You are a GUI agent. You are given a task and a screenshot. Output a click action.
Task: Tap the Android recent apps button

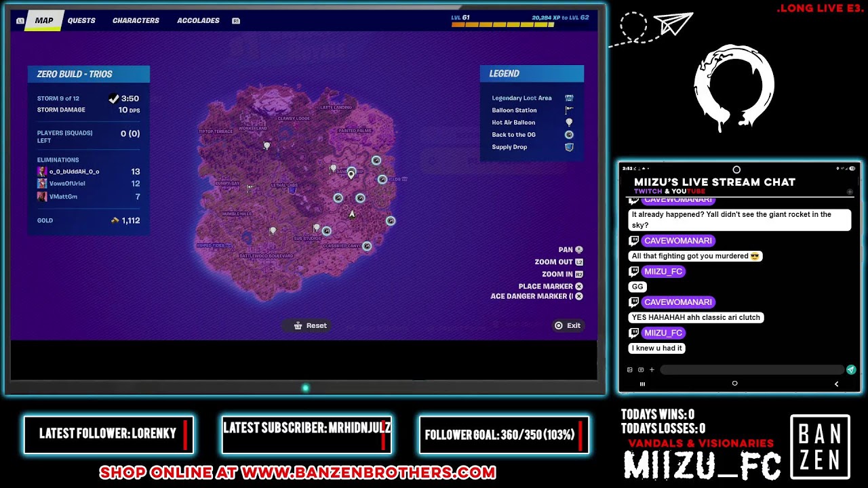[642, 384]
